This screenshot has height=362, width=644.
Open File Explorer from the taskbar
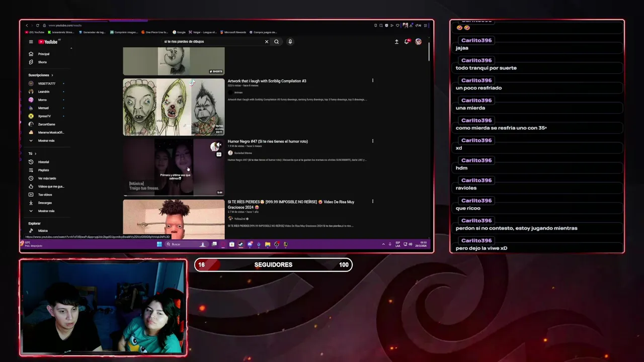(268, 244)
